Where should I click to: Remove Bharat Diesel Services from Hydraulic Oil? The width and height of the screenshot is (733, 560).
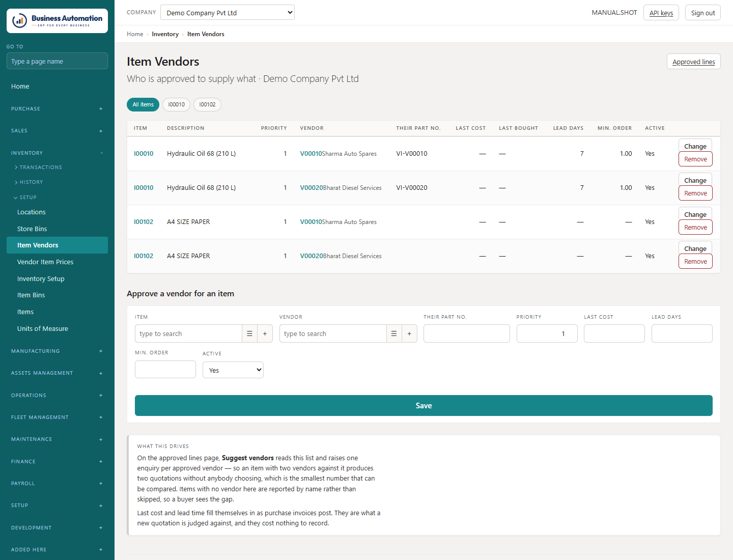(x=695, y=193)
